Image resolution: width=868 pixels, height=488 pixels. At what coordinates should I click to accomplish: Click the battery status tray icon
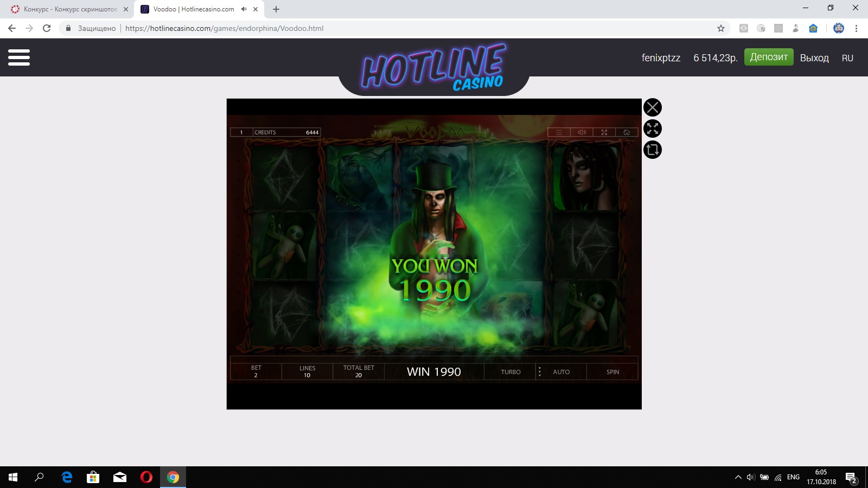(764, 477)
